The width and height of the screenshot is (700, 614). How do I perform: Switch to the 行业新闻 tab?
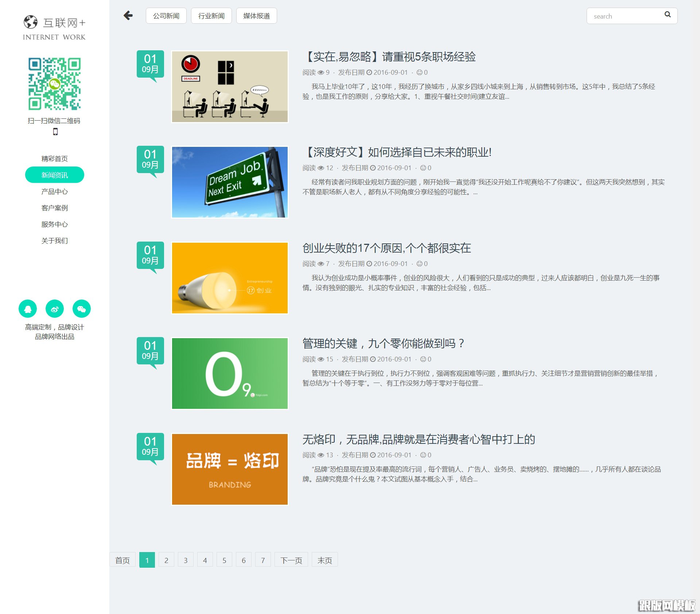[211, 16]
